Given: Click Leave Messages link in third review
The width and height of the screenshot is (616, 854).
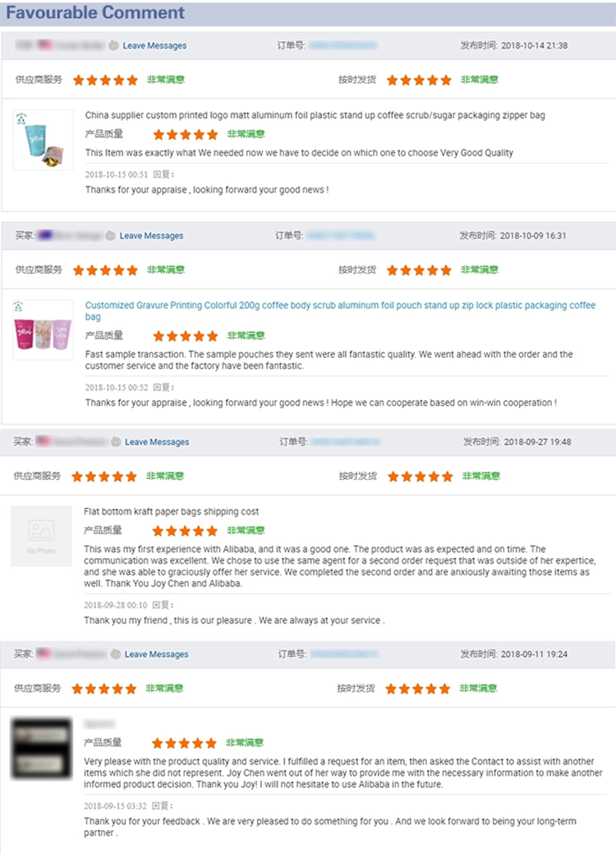Looking at the screenshot, I should (157, 441).
